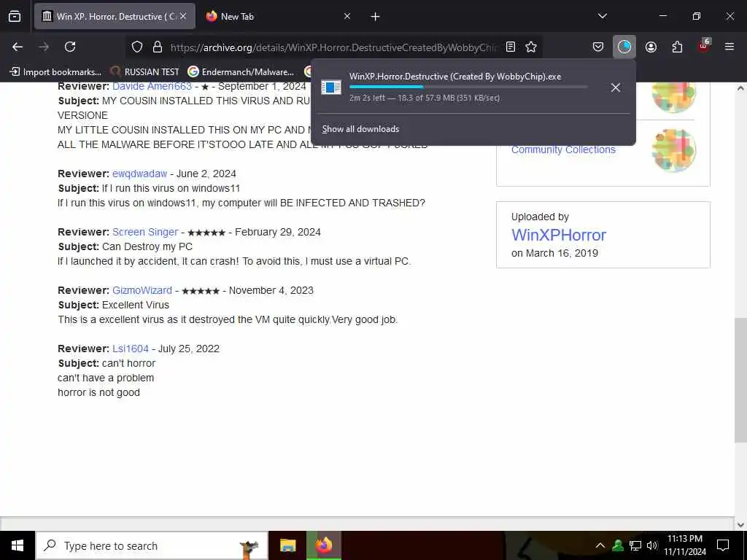Open network status tray icon

click(635, 545)
